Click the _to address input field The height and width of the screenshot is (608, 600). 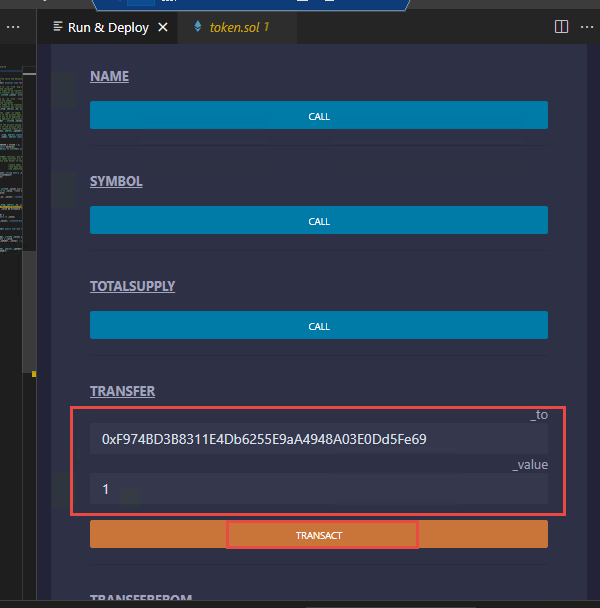pos(319,439)
